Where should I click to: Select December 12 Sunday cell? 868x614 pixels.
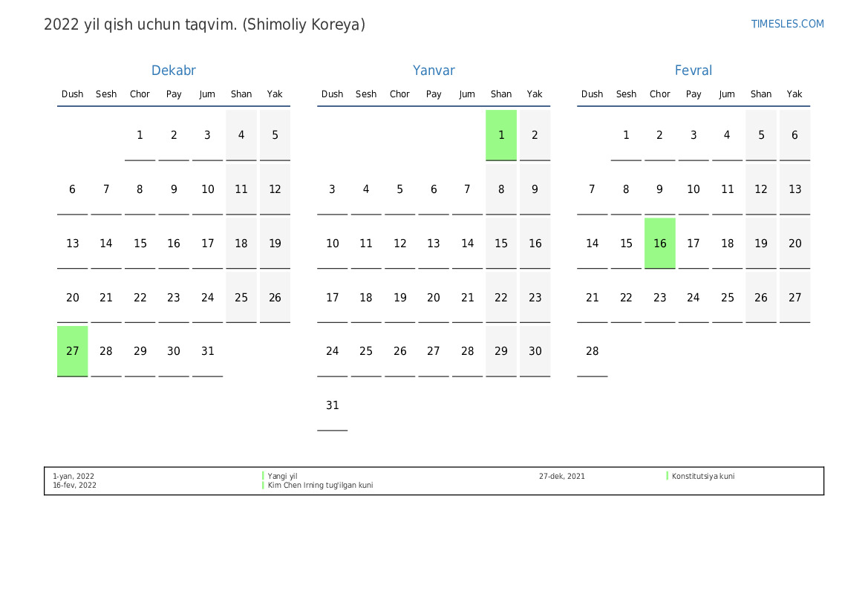(x=275, y=189)
